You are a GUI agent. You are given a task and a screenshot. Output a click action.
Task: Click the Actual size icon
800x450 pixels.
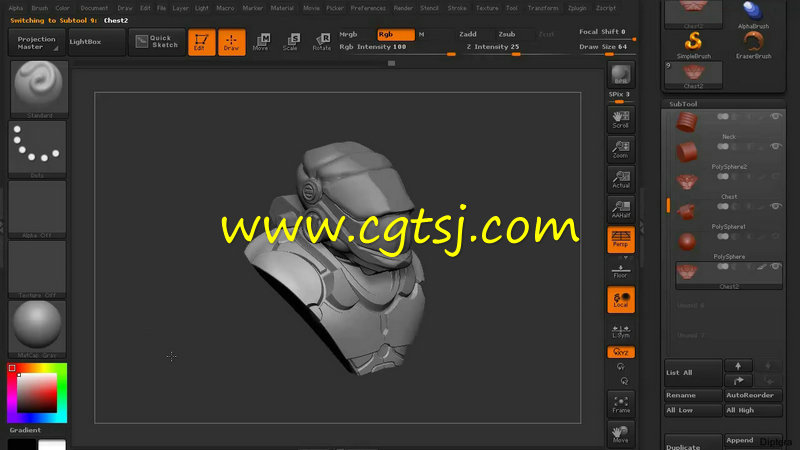click(x=620, y=179)
